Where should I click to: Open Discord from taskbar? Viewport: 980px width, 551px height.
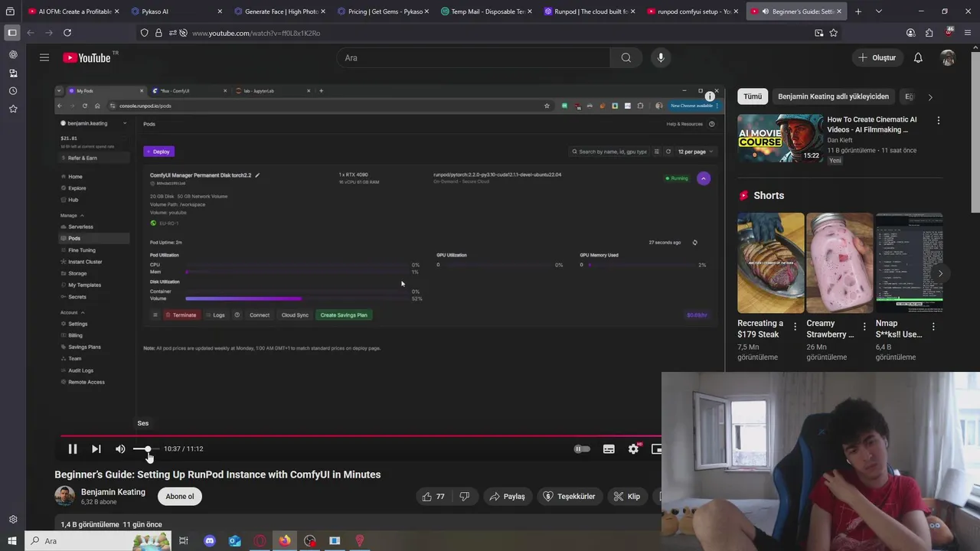click(x=210, y=541)
